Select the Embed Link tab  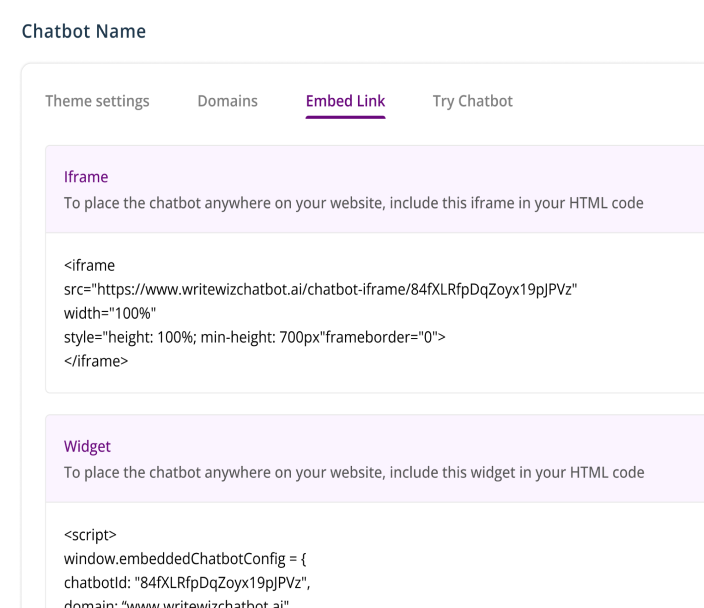pyautogui.click(x=345, y=101)
